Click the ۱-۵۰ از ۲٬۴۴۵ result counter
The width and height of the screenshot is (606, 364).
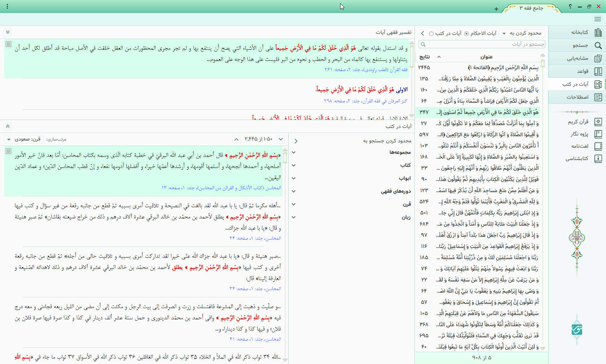point(258,139)
